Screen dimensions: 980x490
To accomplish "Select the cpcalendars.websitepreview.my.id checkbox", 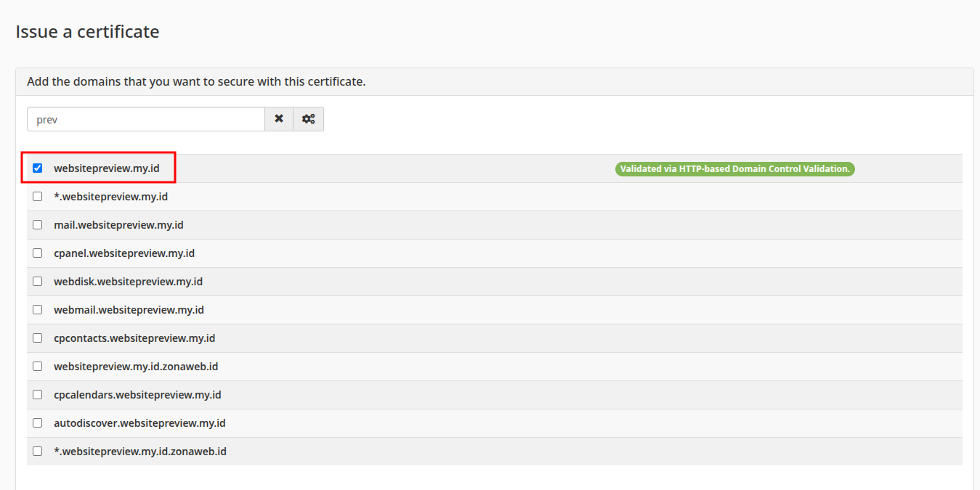I will click(x=38, y=394).
